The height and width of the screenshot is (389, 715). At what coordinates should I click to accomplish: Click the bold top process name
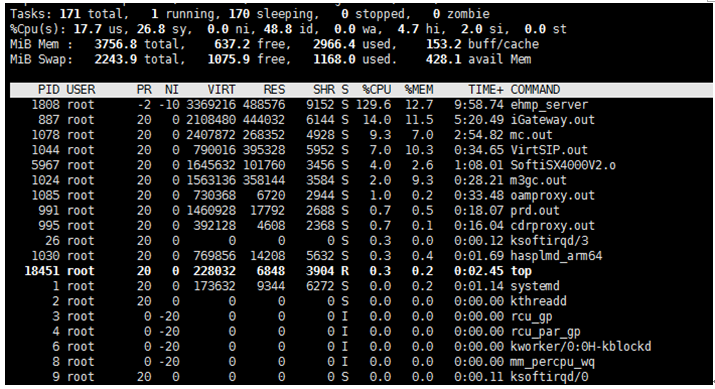click(x=521, y=271)
